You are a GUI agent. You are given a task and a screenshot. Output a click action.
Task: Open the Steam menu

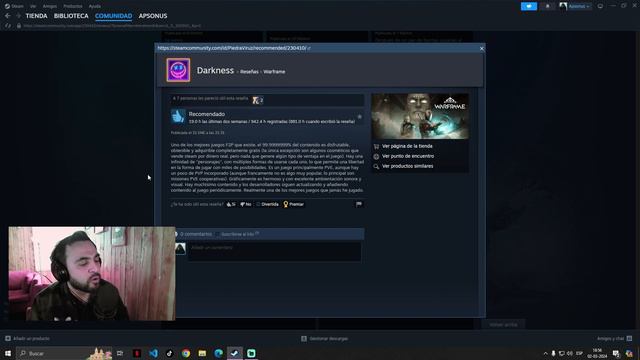14,6
